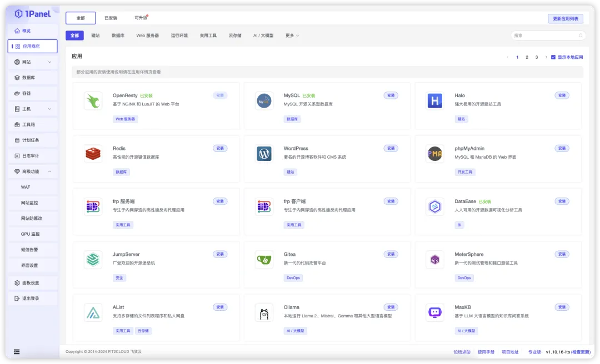Screen dimensions: 600x364
Task: Open the phpMyAdmin app icon
Action: [434, 154]
